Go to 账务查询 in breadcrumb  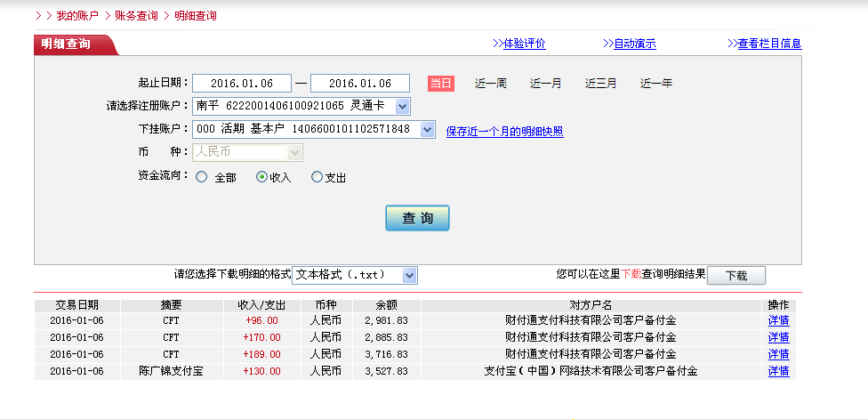(136, 16)
